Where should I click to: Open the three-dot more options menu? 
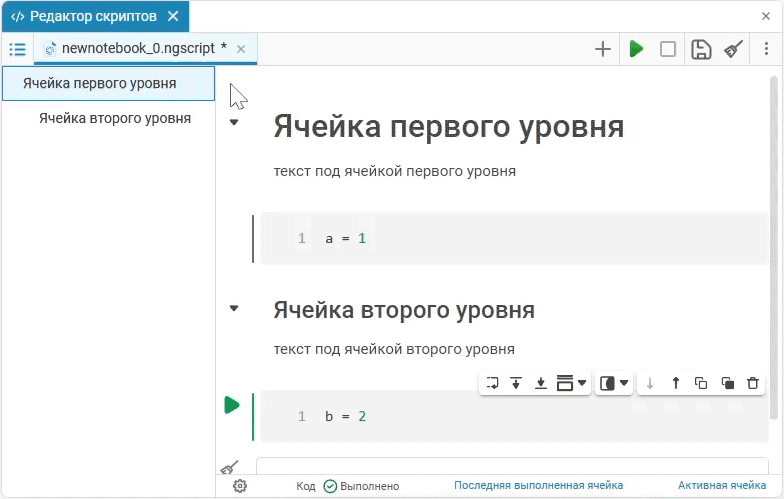pyautogui.click(x=766, y=49)
